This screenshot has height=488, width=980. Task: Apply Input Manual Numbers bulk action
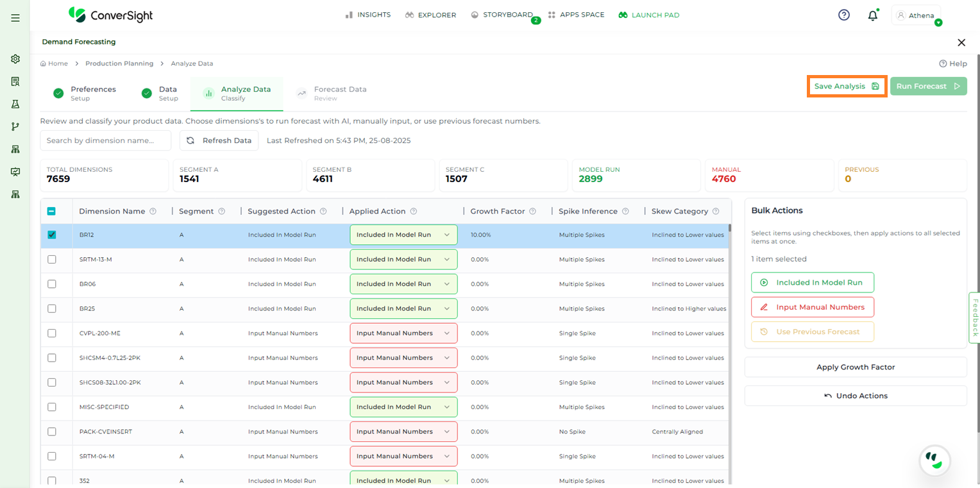(812, 307)
